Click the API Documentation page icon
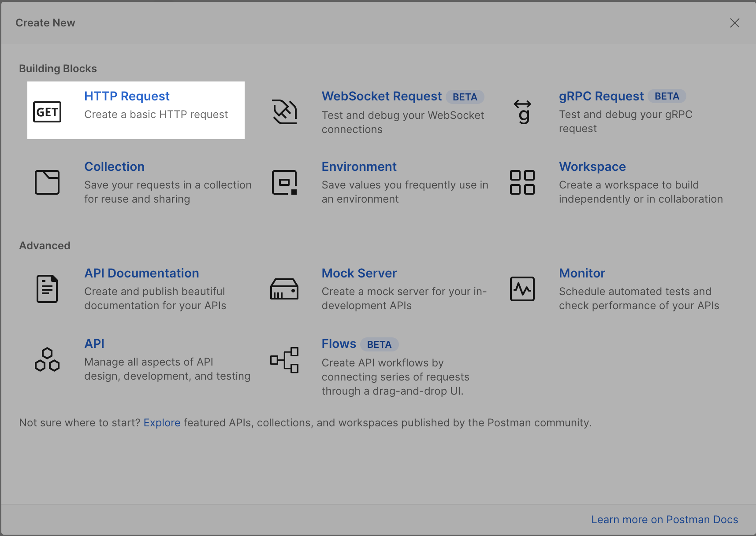The width and height of the screenshot is (756, 536). [47, 289]
